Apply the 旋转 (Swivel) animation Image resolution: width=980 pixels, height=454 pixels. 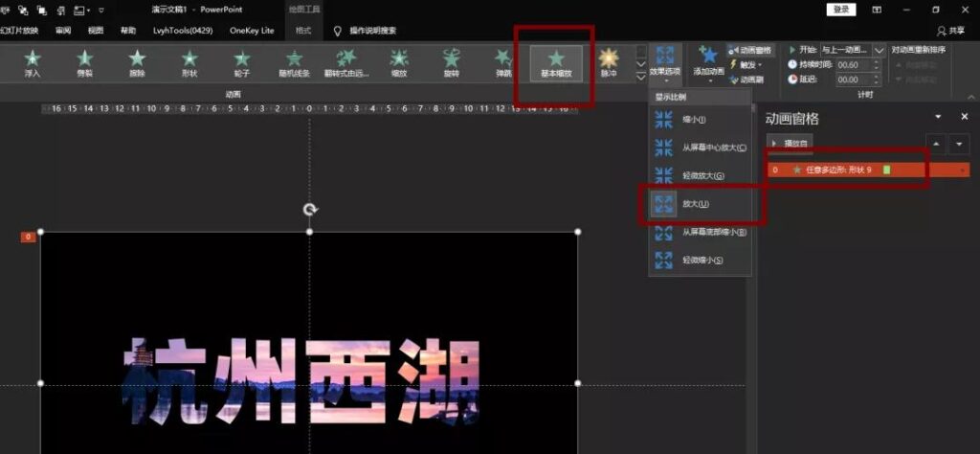[451, 63]
